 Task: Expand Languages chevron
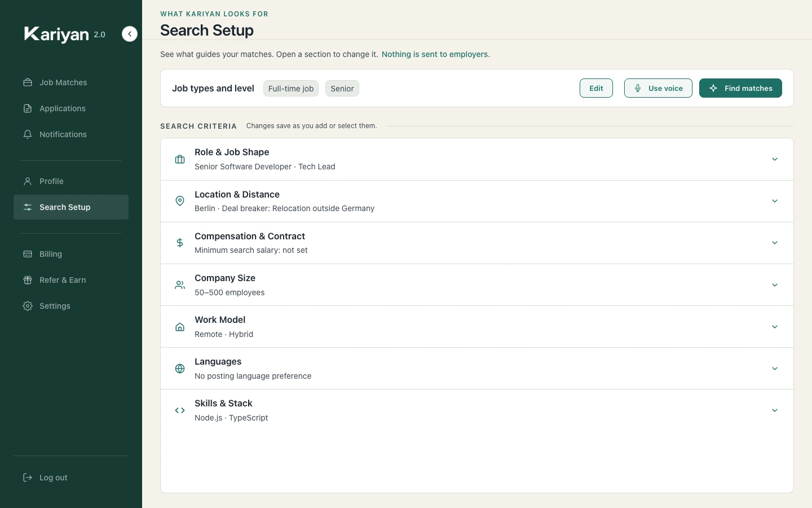click(775, 369)
